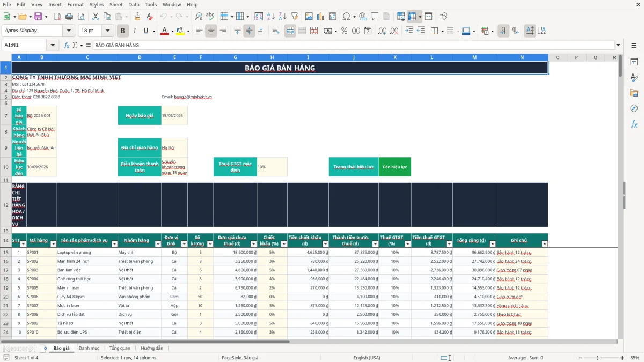Open Find and Replace icon
The image size is (644, 362).
coord(199,17)
